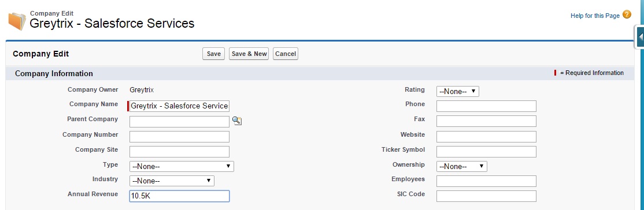
Task: Select the Company Site input box
Action: 179,152
